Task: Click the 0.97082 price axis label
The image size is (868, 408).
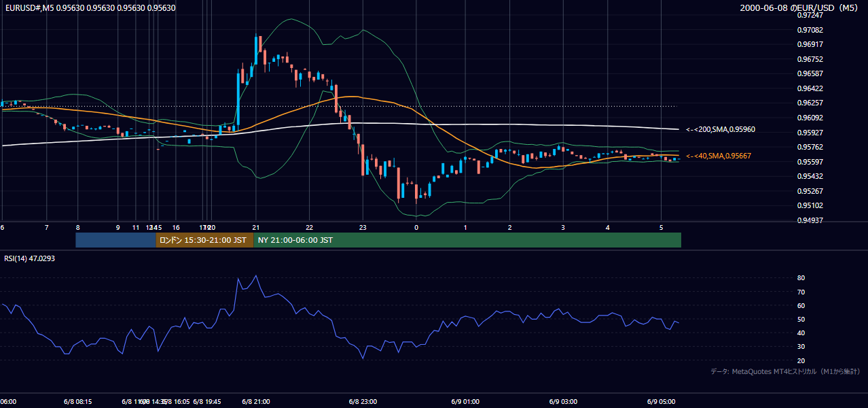Action: 810,30
